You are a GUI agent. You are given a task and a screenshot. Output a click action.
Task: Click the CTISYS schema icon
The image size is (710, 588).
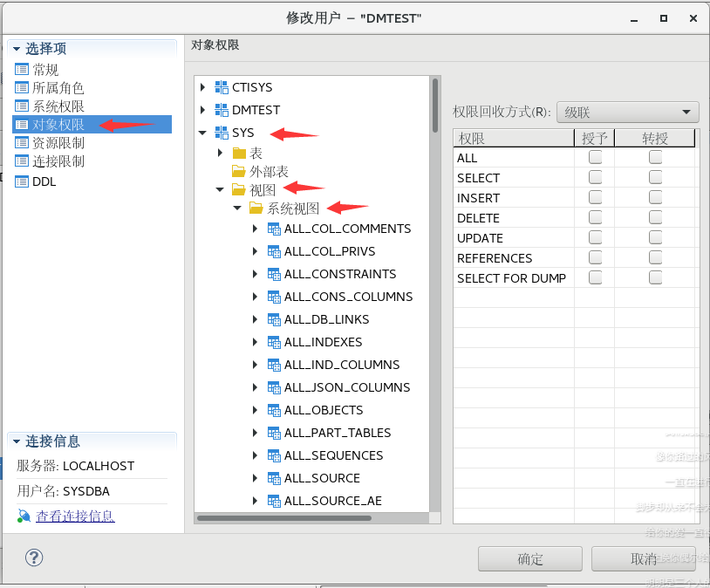pos(222,87)
